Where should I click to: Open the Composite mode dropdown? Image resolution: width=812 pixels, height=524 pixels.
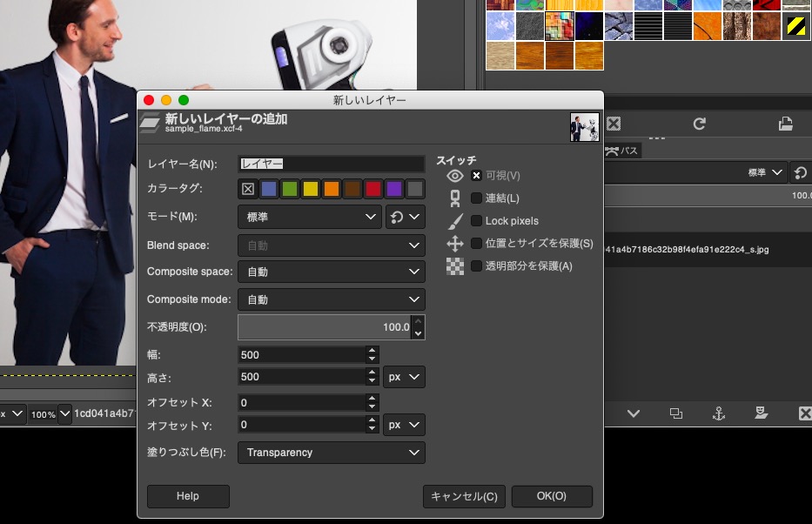pos(331,299)
